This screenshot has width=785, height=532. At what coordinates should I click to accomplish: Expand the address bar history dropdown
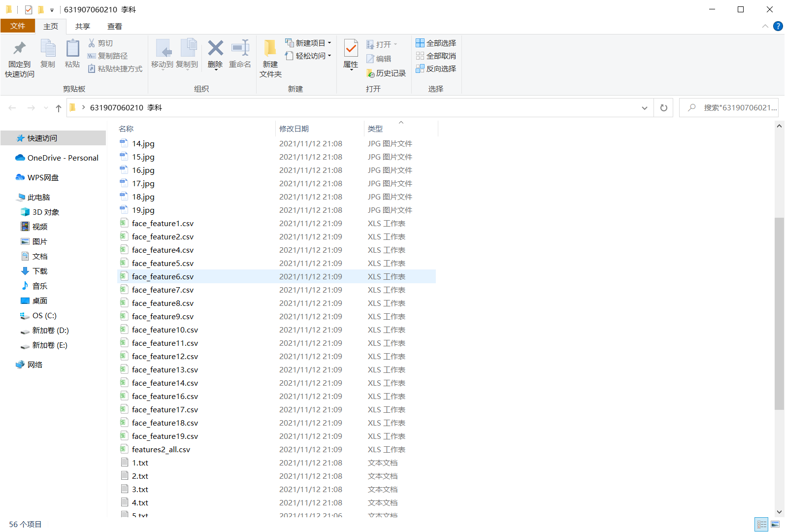pos(645,108)
